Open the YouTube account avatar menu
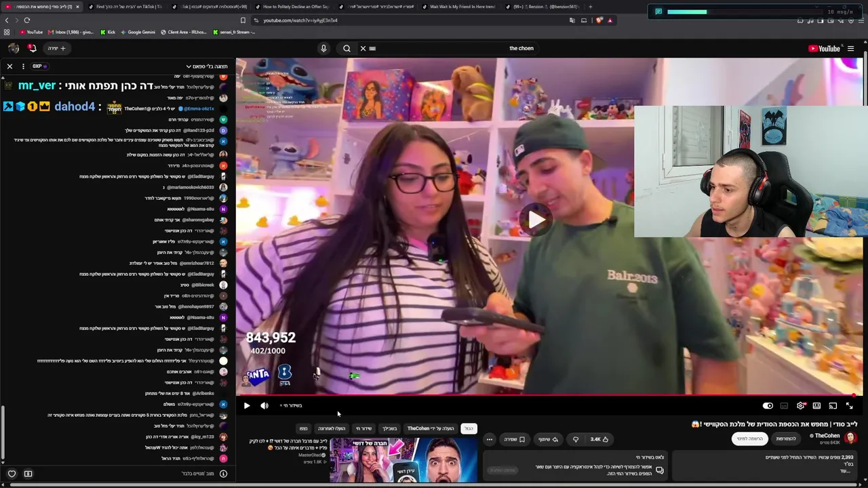868x488 pixels. 14,48
